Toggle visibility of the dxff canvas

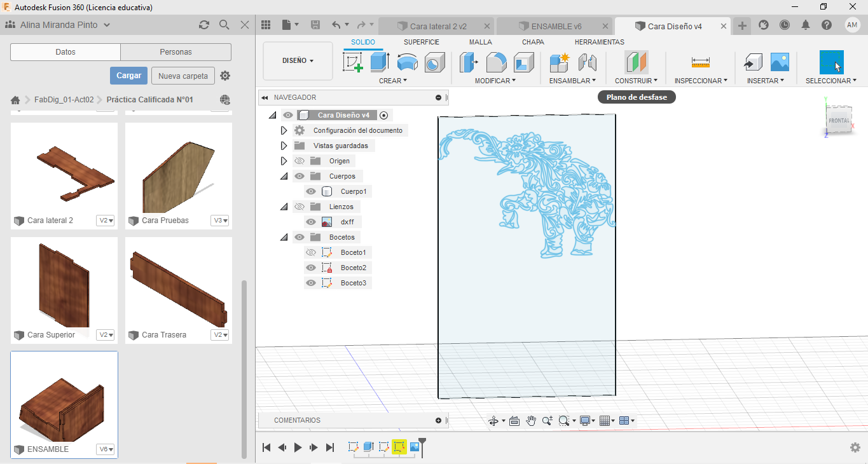tap(311, 222)
